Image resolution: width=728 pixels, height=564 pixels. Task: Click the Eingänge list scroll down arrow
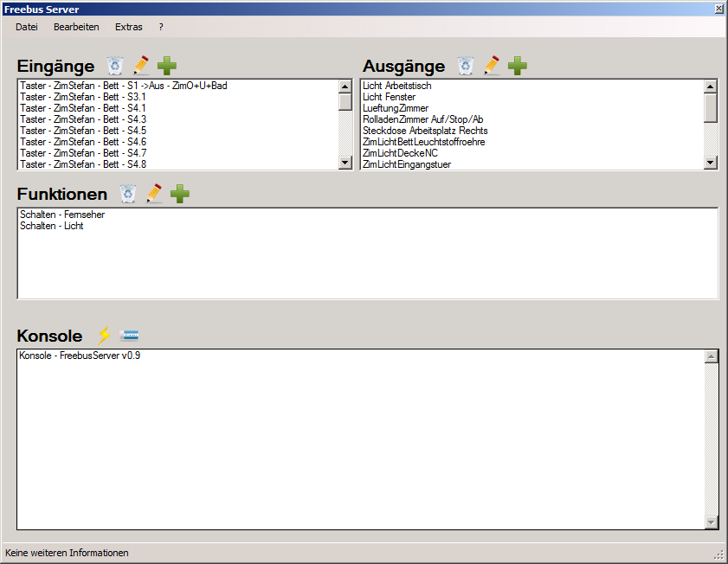pos(345,163)
